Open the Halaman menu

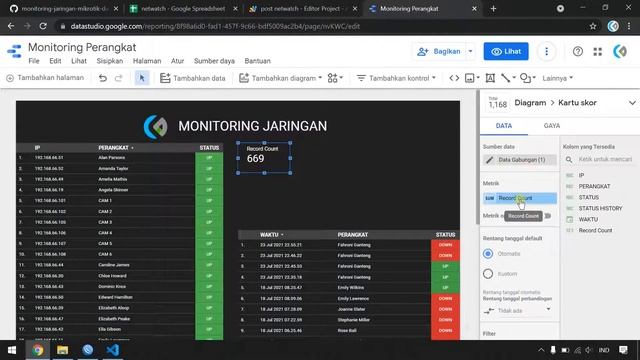pos(147,61)
